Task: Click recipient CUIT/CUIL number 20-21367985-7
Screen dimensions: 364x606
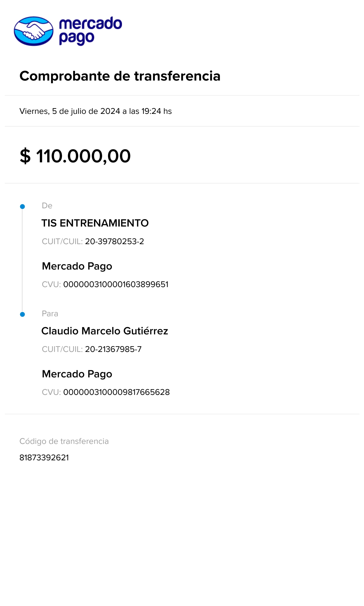Action: pos(113,349)
